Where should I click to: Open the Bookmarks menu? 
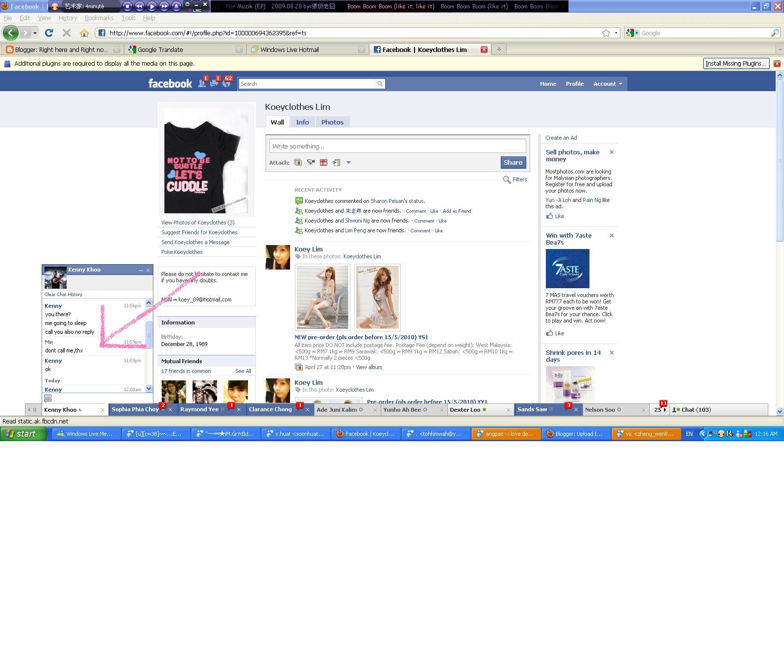(99, 18)
